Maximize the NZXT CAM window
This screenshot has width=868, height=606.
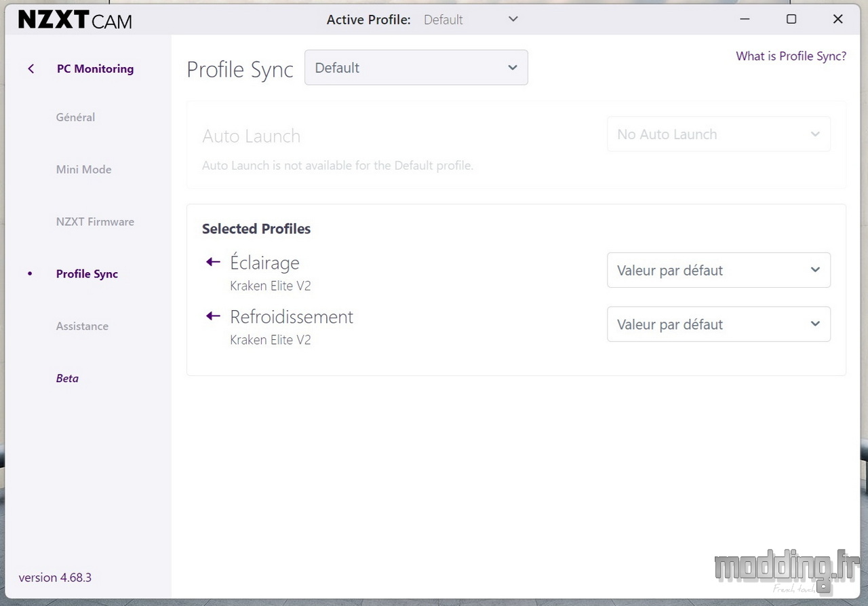(791, 20)
